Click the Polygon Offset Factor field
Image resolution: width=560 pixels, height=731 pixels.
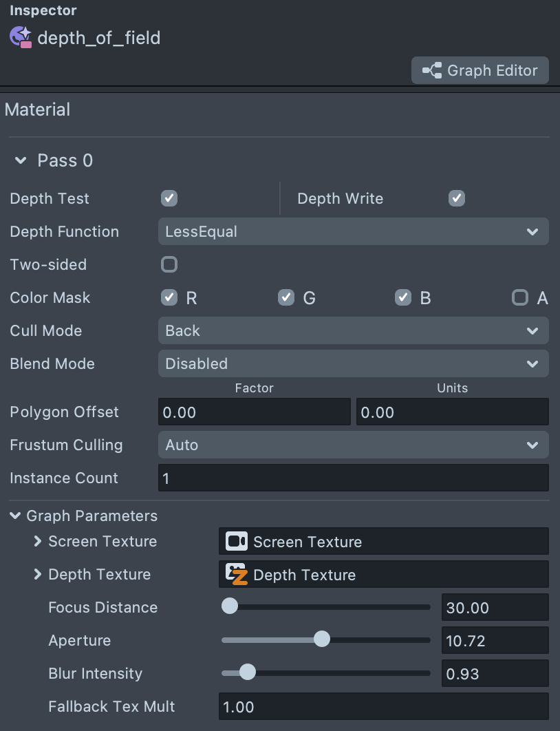click(254, 412)
